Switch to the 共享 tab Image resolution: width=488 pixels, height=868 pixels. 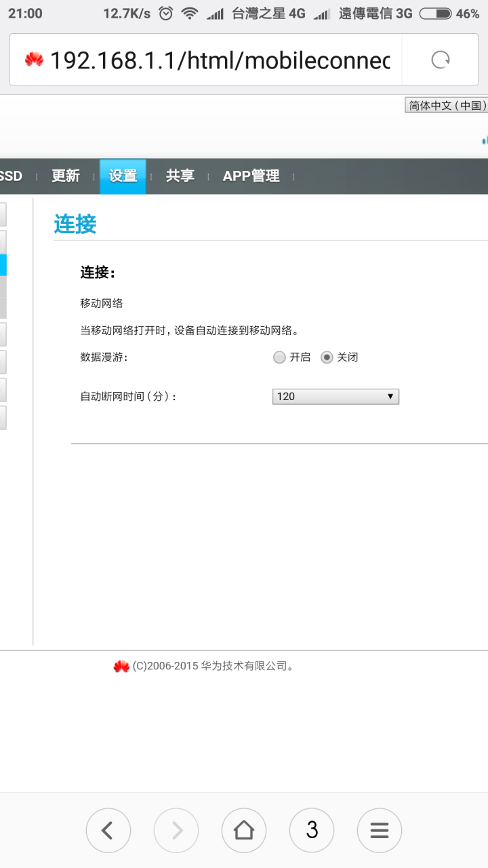pos(180,176)
